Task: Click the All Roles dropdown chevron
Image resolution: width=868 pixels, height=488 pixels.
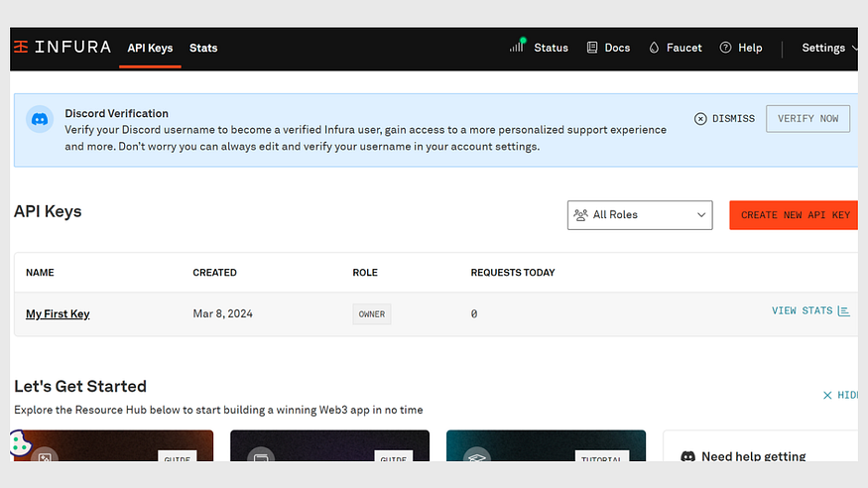Action: click(x=701, y=215)
